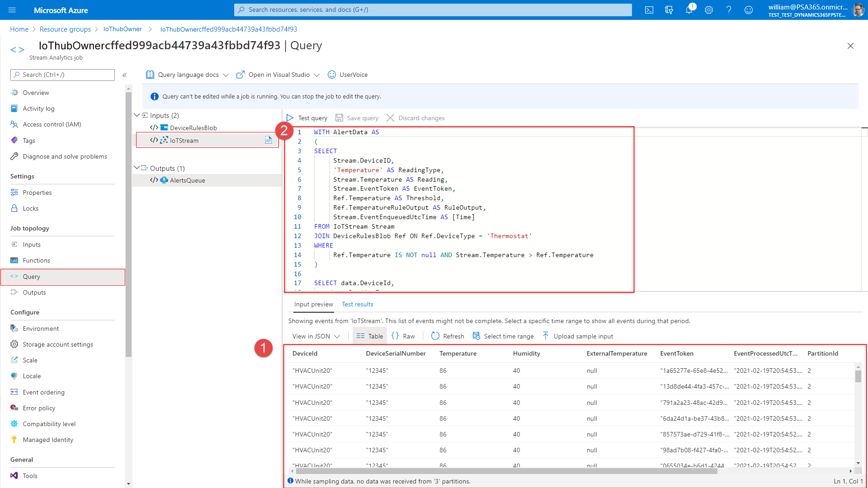Expand the Inputs (2) tree section
The width and height of the screenshot is (868, 488).
pyautogui.click(x=138, y=115)
